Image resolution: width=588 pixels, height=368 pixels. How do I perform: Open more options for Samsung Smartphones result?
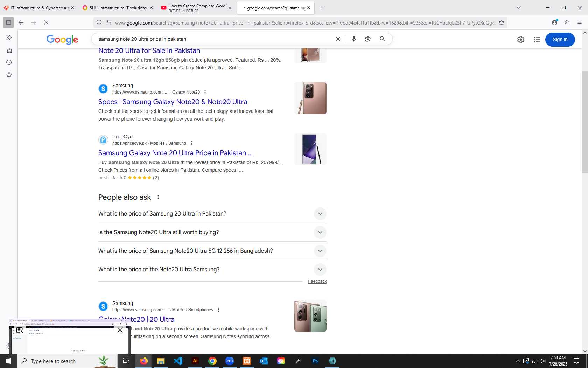218,310
